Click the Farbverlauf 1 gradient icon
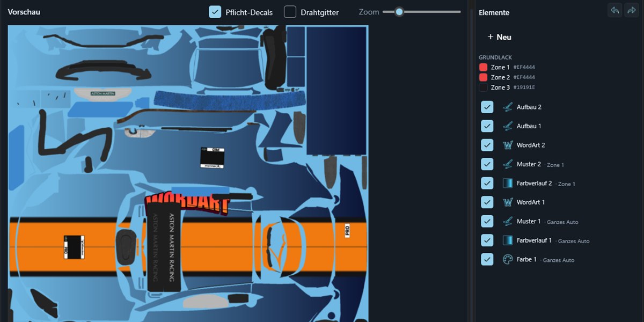644x322 pixels. 508,240
